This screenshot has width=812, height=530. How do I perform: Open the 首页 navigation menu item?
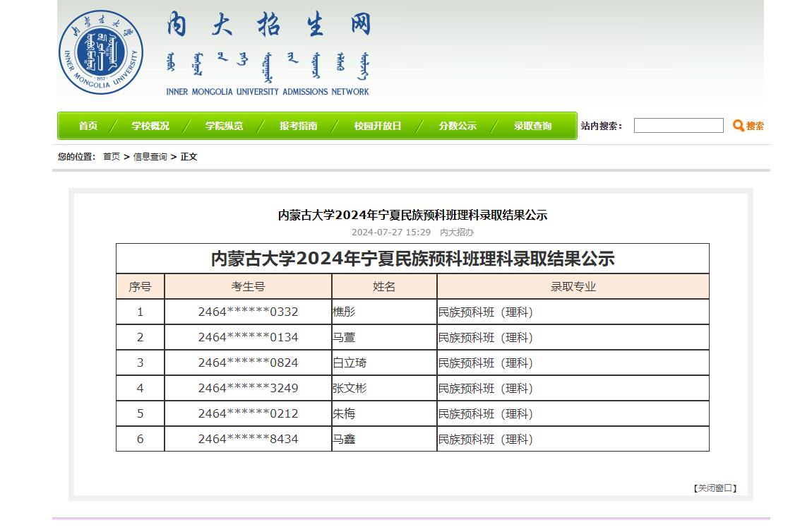pos(88,126)
